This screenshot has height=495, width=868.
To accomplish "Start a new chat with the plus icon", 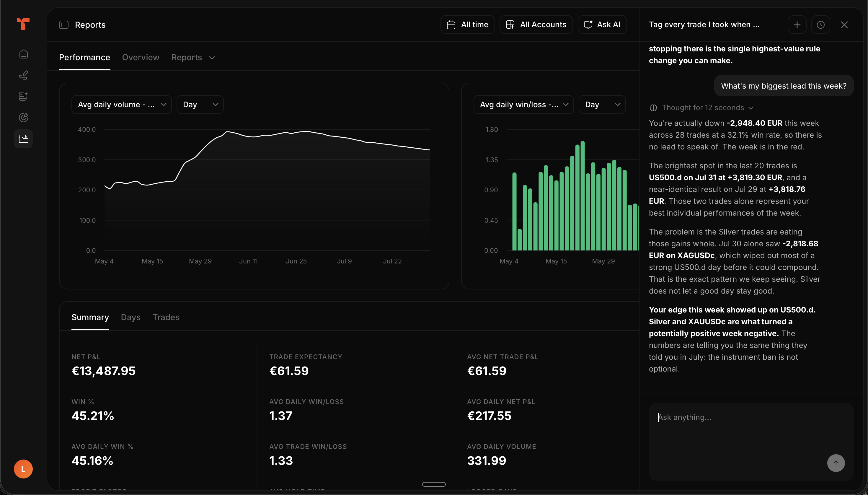I will pos(797,25).
